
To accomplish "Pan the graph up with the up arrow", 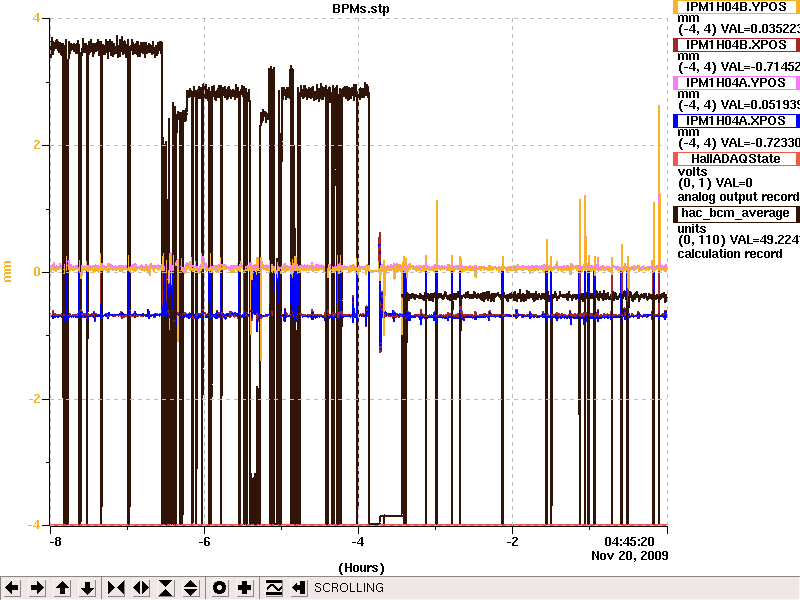I will click(62, 588).
